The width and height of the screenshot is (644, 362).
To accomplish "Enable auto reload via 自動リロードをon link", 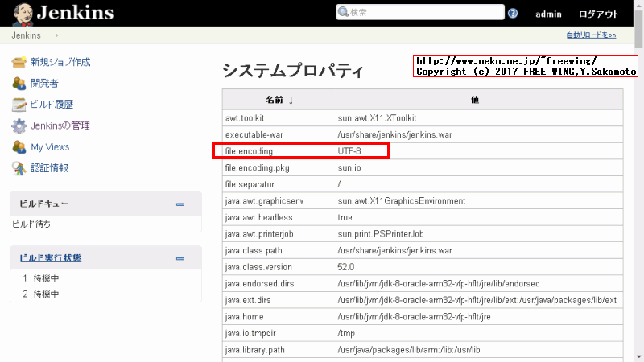I will 591,35.
